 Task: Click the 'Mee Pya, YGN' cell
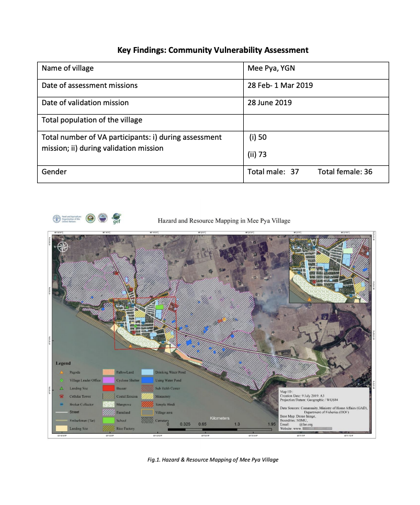coord(316,71)
